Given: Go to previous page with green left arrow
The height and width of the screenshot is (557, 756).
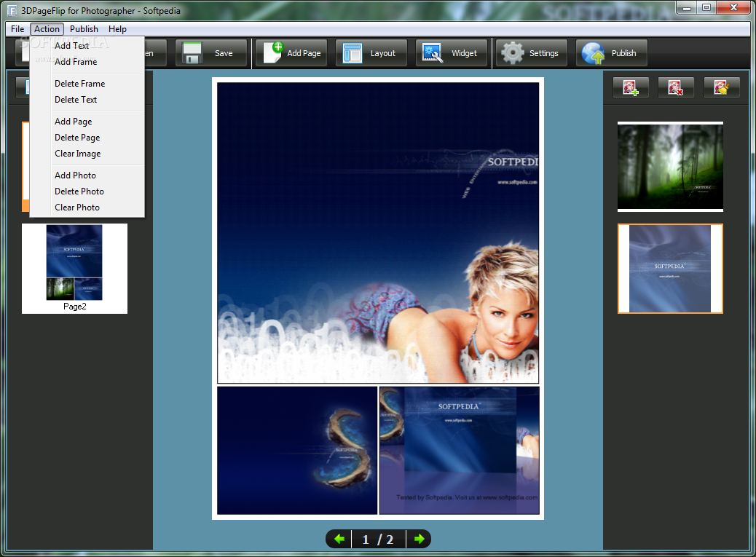Looking at the screenshot, I should pos(339,539).
